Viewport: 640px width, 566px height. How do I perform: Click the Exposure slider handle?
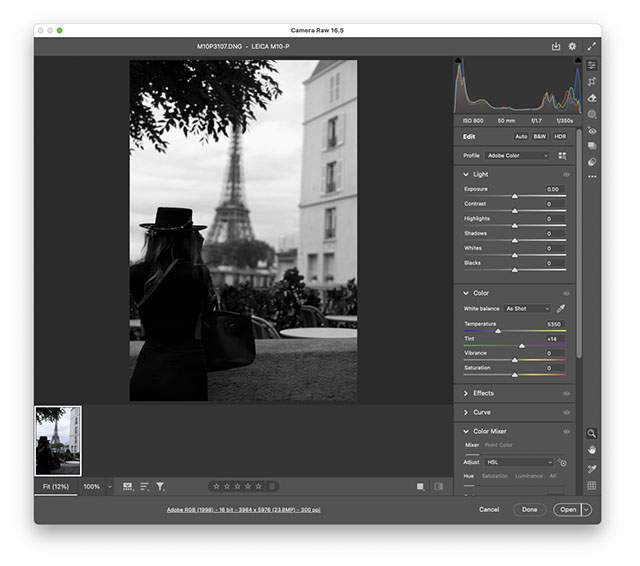tap(515, 196)
